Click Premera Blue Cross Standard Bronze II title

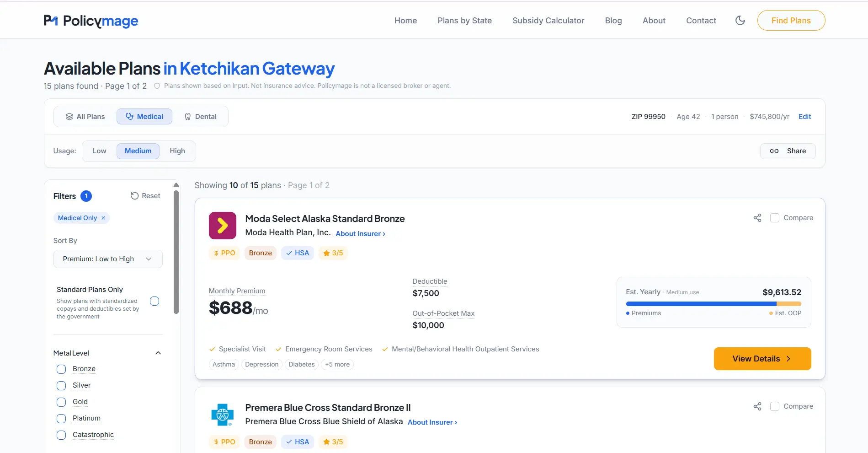[x=328, y=408]
